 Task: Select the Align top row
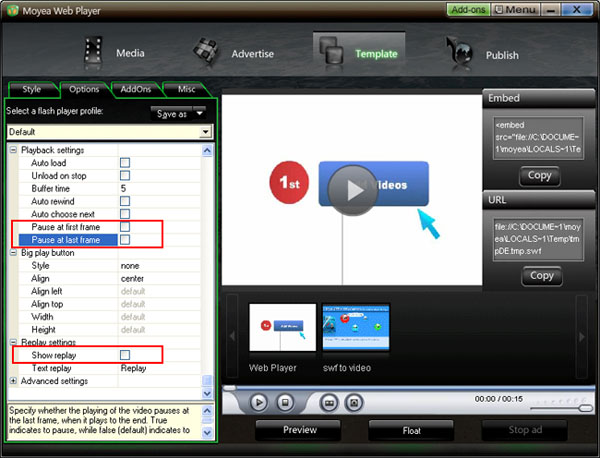pos(109,304)
